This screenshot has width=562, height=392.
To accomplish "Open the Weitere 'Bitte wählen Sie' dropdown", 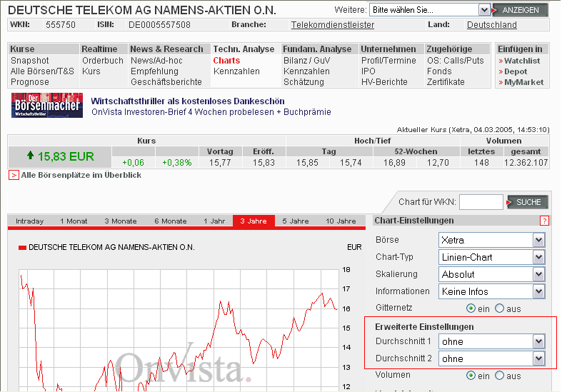I will point(430,10).
